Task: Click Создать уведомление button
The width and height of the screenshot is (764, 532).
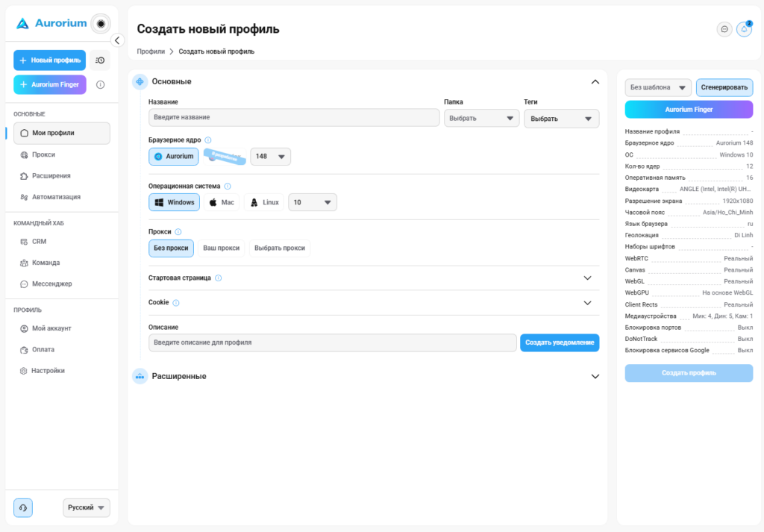Action: pos(560,342)
